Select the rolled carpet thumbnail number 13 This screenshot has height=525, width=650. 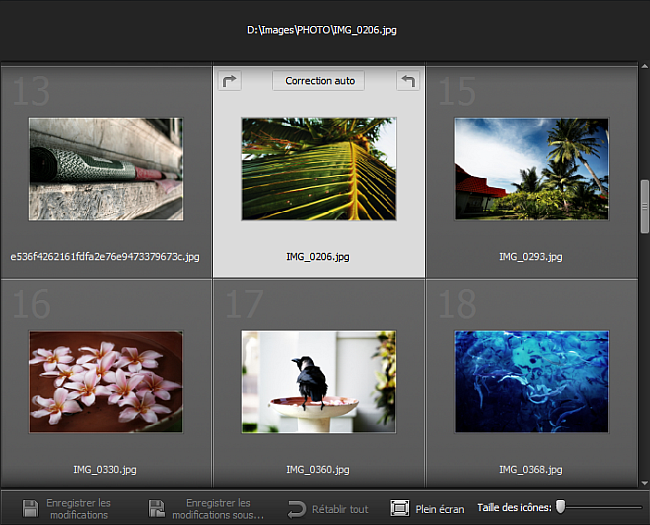pos(106,169)
